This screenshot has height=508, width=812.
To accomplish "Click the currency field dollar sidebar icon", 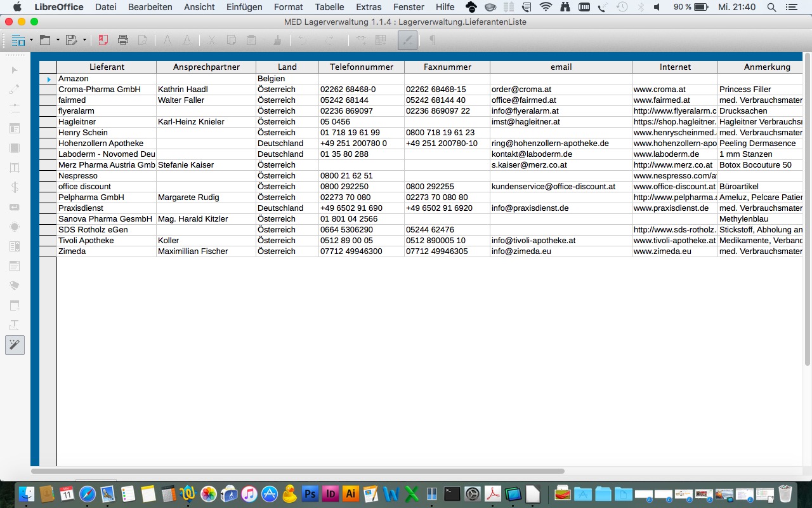I will pos(15,187).
